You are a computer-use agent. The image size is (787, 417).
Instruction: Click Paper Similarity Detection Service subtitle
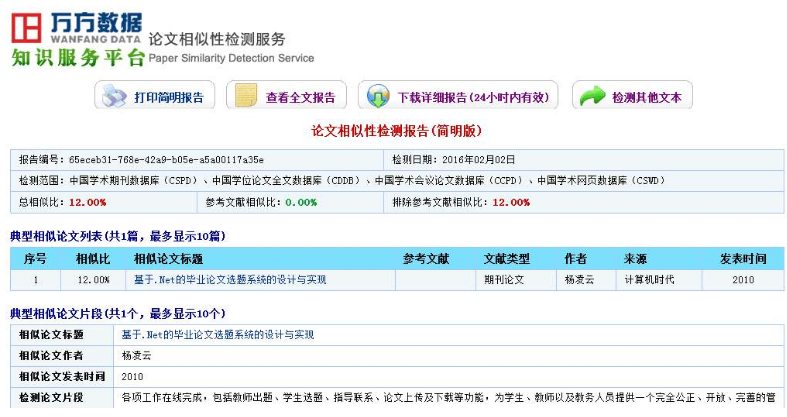(231, 58)
